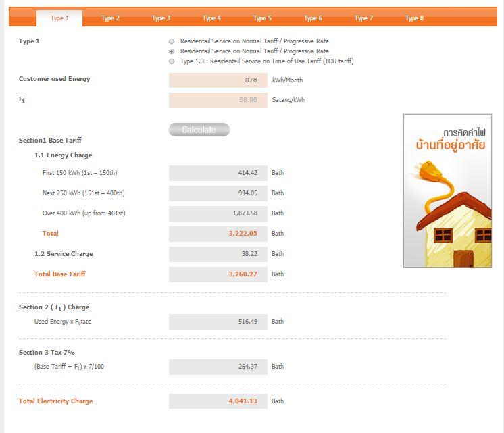Image resolution: width=504 pixels, height=433 pixels.
Task: Click the Tax 7% amount field
Action: [x=218, y=367]
